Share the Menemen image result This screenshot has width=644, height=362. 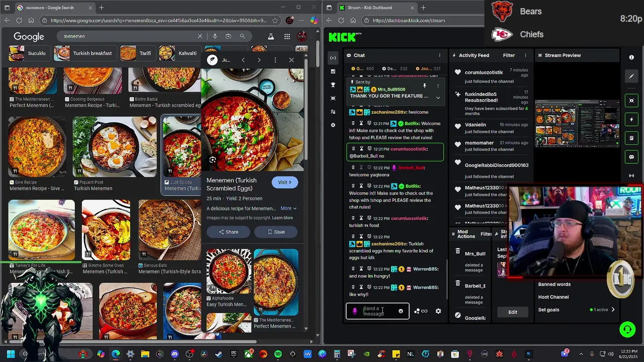click(x=228, y=232)
